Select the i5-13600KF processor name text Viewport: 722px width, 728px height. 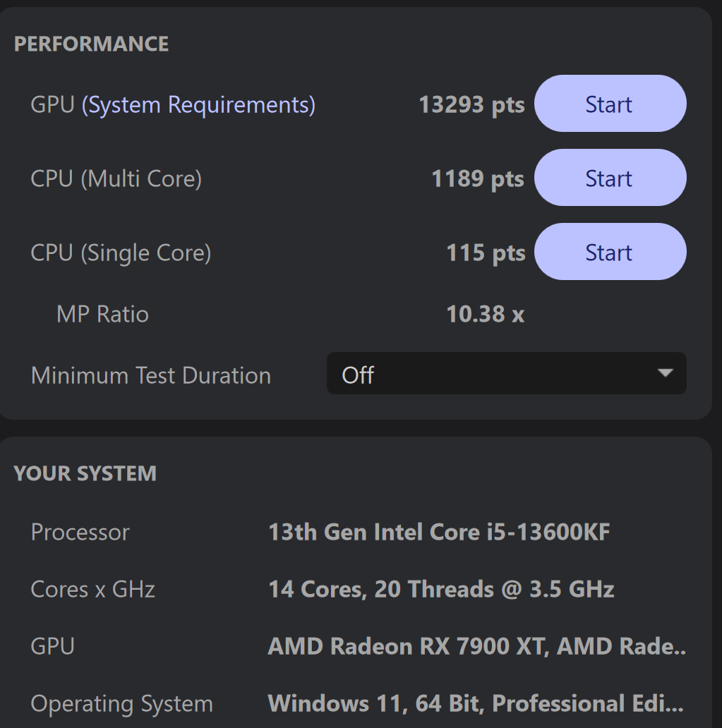click(439, 532)
